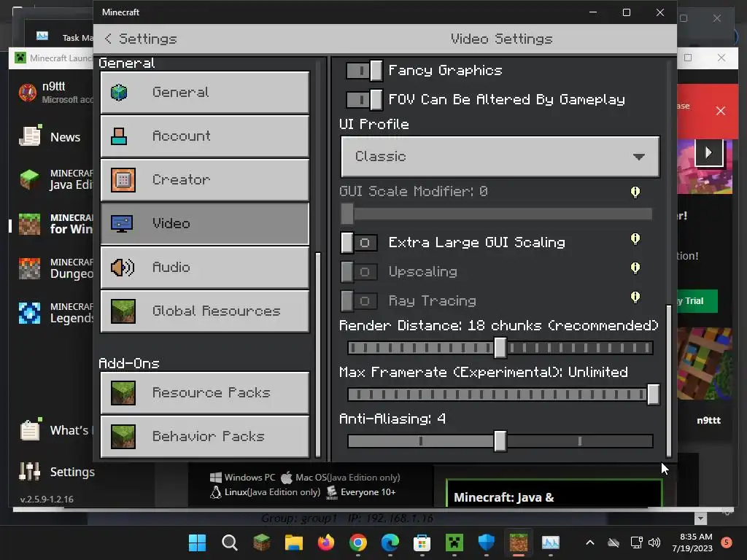Dismiss the red banner in Launcher
This screenshot has height=560, width=747.
(720, 111)
